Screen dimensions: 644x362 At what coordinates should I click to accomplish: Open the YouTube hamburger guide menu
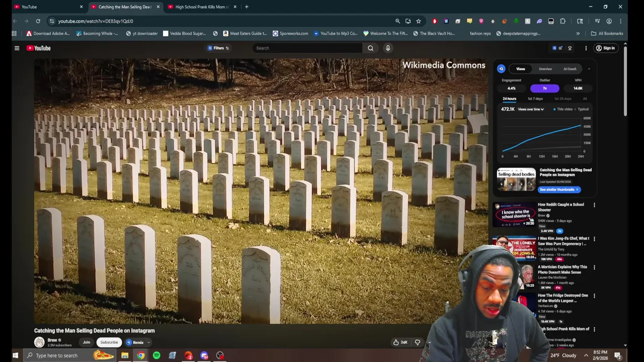pyautogui.click(x=17, y=48)
